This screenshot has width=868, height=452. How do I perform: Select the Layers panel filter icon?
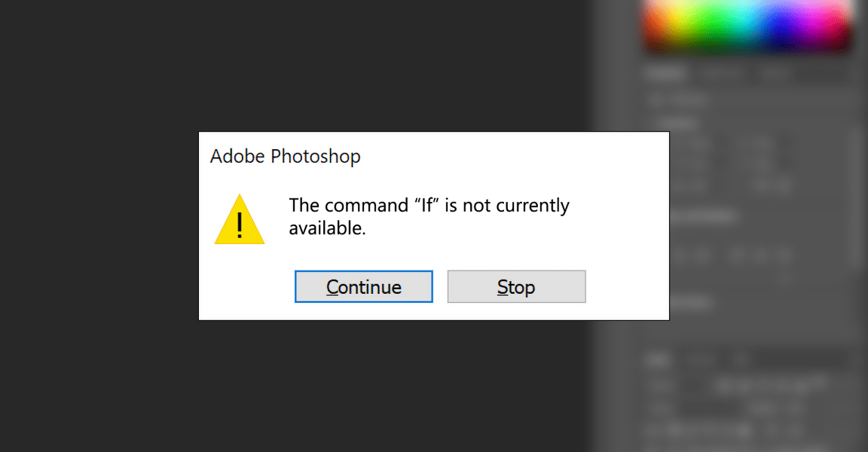tap(723, 359)
